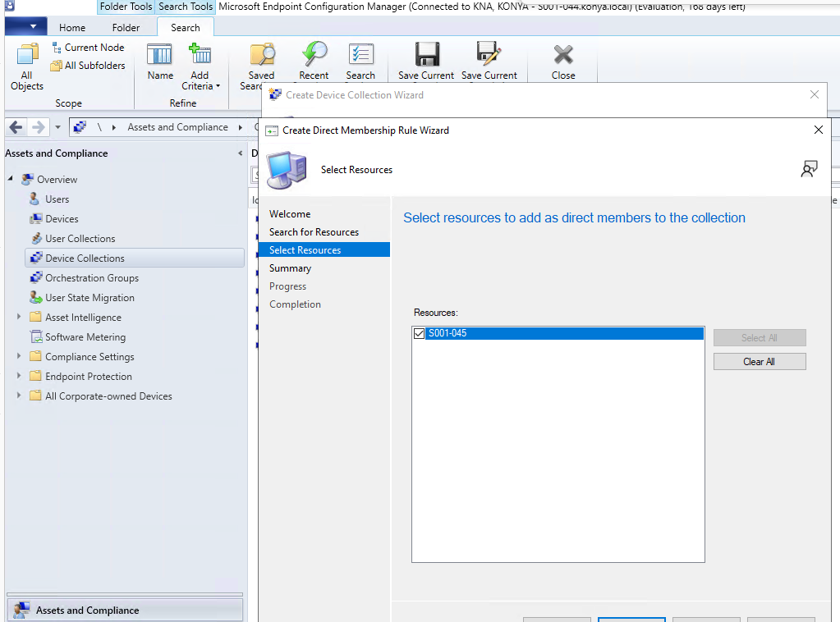Image resolution: width=840 pixels, height=622 pixels.
Task: Select All Subfolders search scope
Action: (88, 66)
